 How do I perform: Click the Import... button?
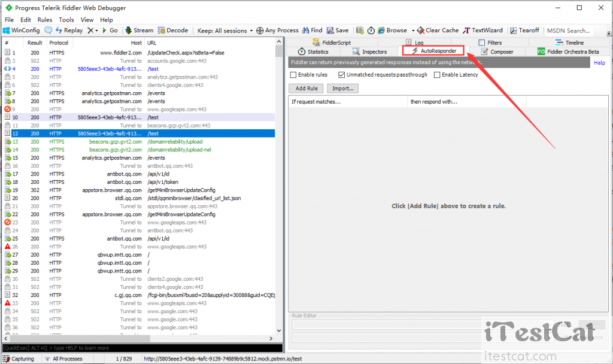pyautogui.click(x=342, y=89)
